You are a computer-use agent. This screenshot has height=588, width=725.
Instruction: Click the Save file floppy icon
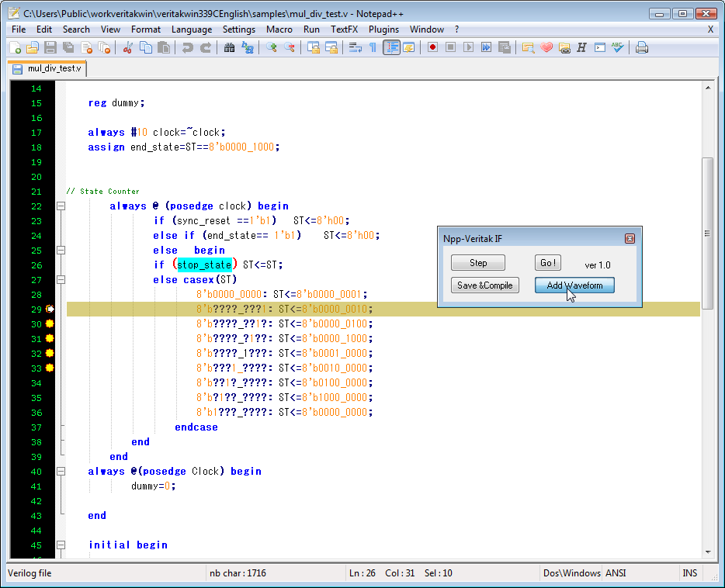tap(50, 47)
